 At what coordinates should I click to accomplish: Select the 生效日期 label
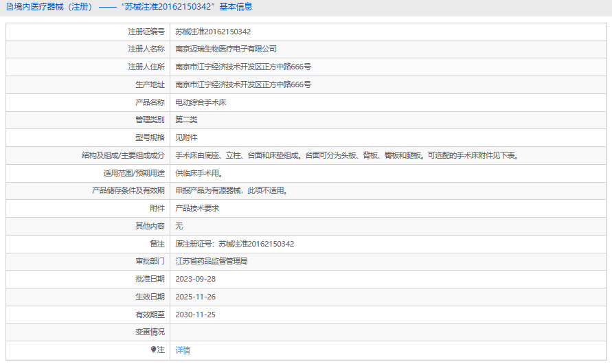click(150, 297)
